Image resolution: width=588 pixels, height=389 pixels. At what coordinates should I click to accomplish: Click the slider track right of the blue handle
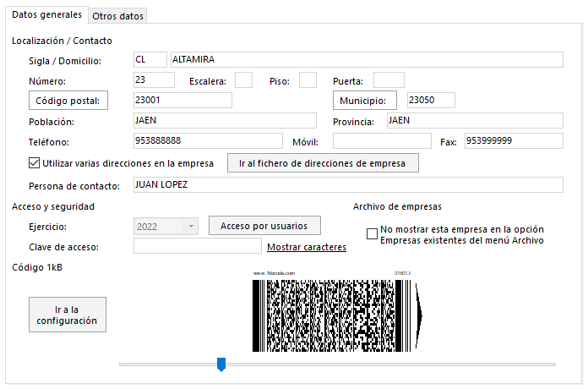(x=390, y=364)
